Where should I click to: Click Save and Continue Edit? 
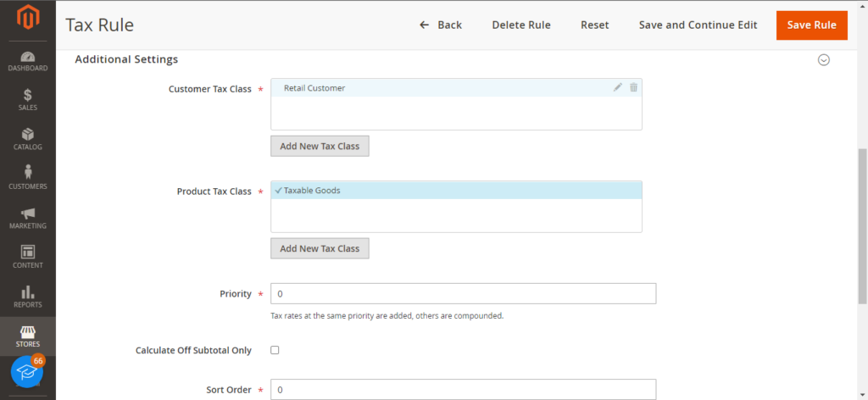(698, 25)
